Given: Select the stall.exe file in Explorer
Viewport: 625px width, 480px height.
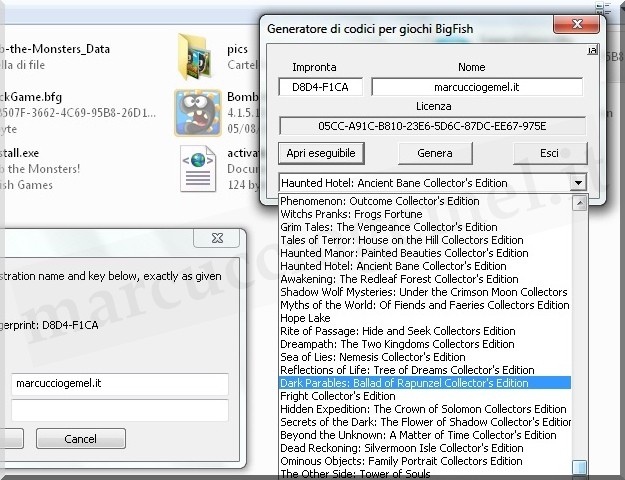Looking at the screenshot, I should click(x=20, y=153).
